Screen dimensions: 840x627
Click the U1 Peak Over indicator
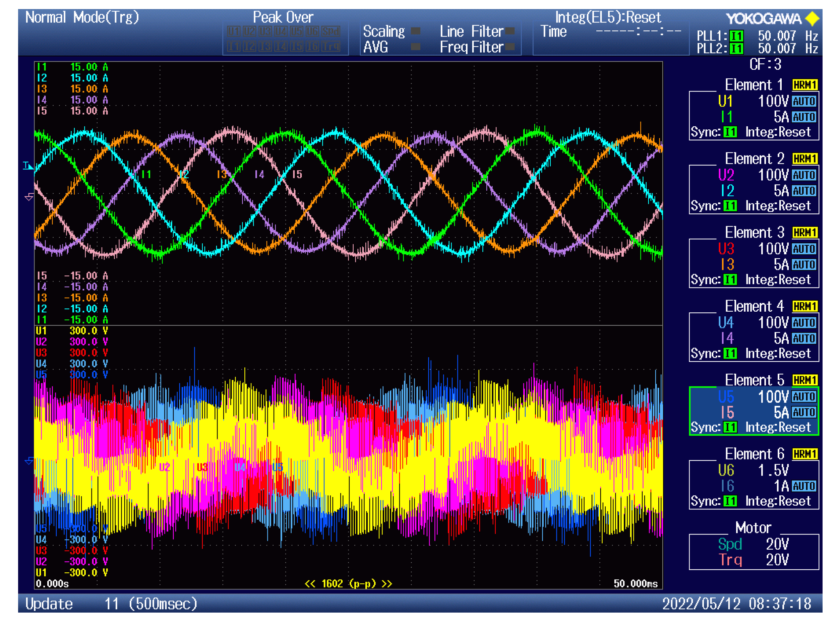click(x=233, y=31)
